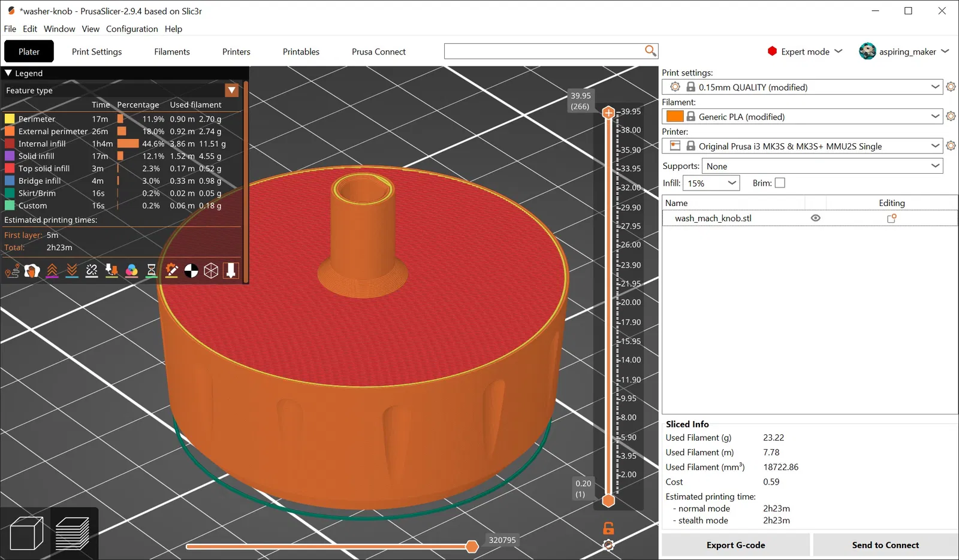Click the Export G-code button
Image resolution: width=959 pixels, height=560 pixels.
tap(735, 545)
